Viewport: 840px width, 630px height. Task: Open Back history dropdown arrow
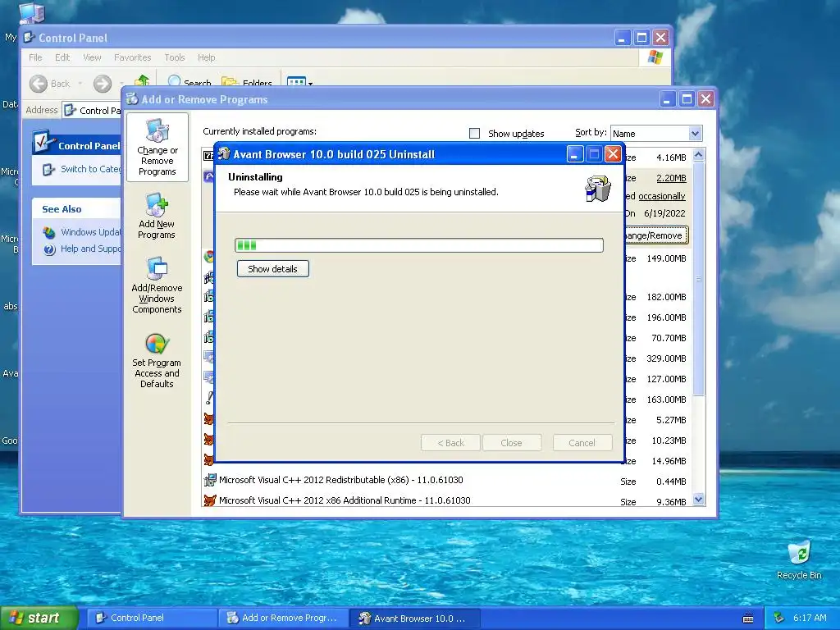coord(80,84)
